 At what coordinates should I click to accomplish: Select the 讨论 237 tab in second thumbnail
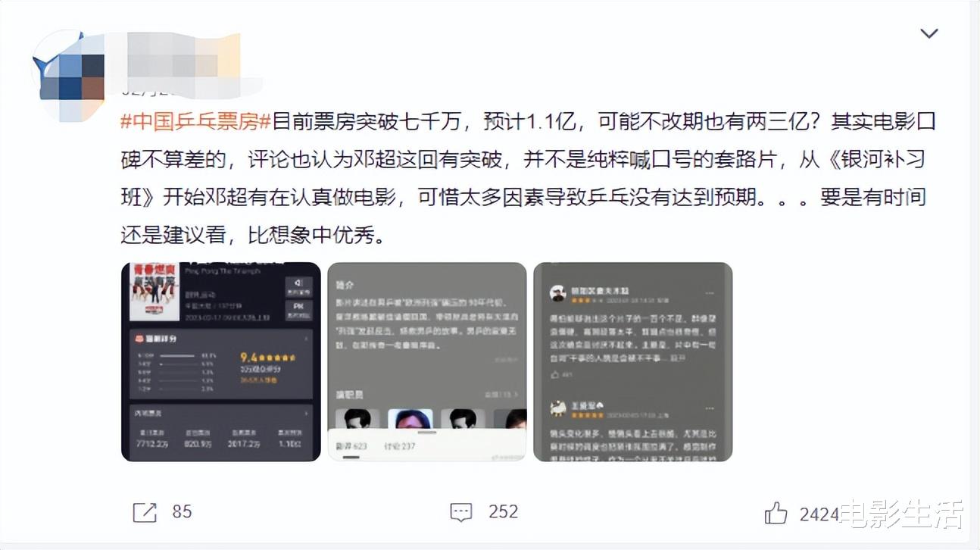(x=400, y=446)
